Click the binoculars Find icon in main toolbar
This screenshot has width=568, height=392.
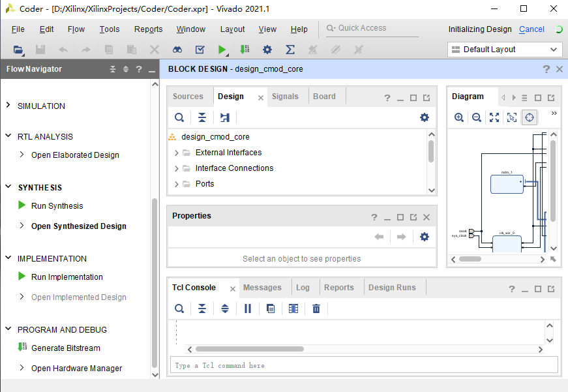[177, 50]
